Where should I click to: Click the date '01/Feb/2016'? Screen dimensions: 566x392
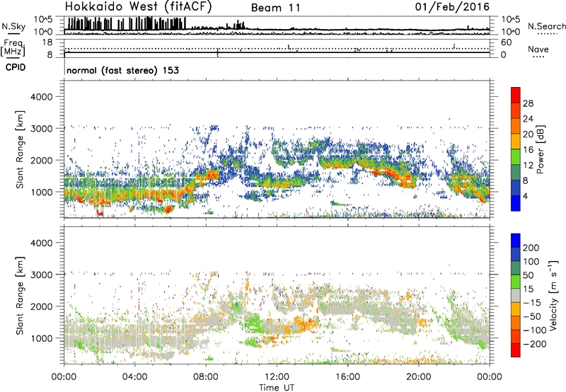[x=452, y=7]
